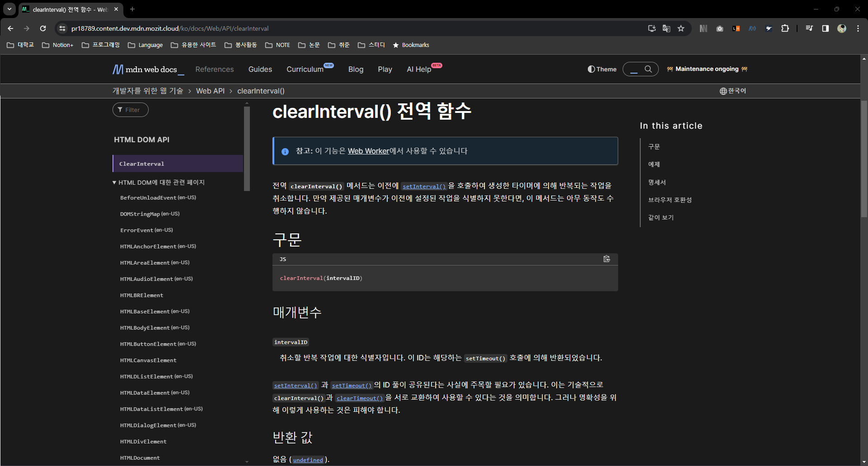Image resolution: width=868 pixels, height=466 pixels.
Task: Open the Extensions puzzle icon
Action: 785,28
